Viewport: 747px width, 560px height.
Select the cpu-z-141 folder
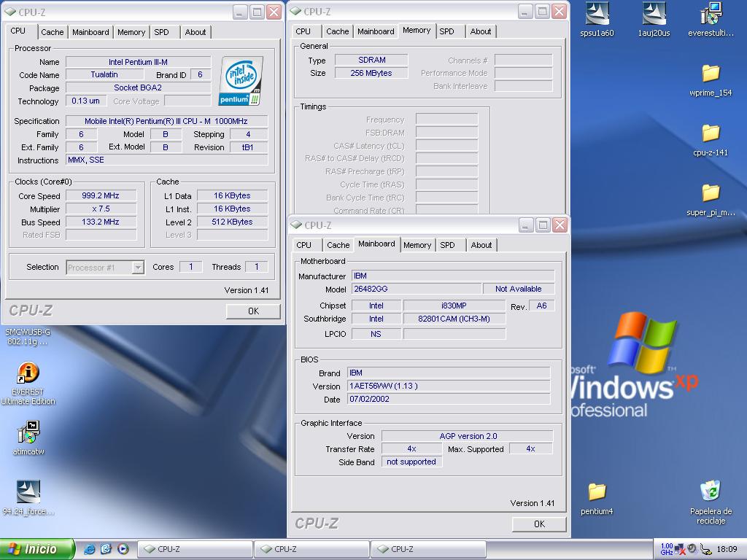coord(711,140)
